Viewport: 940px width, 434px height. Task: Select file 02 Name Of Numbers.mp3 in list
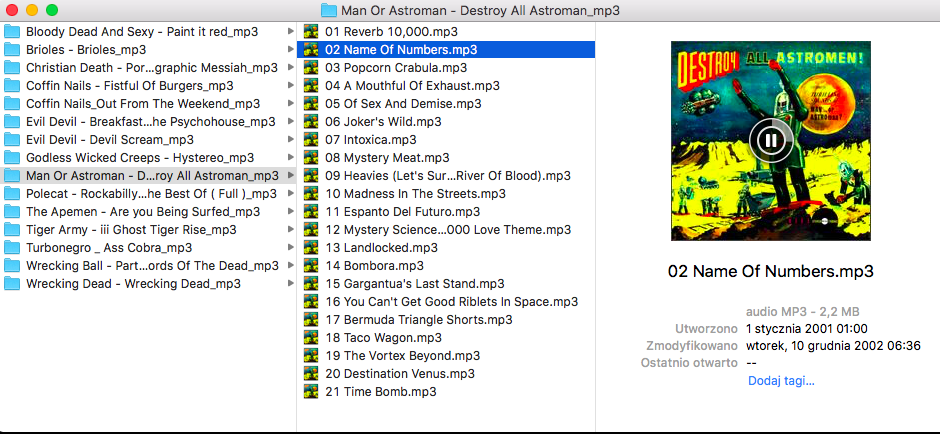point(446,49)
